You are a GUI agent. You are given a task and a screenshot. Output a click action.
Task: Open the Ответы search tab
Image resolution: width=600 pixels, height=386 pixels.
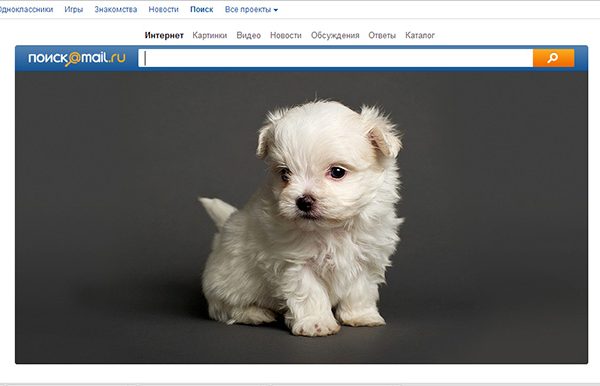(382, 36)
